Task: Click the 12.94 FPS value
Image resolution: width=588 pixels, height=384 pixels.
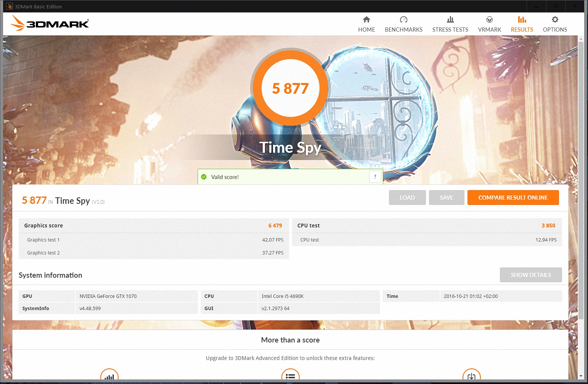Action: click(546, 240)
